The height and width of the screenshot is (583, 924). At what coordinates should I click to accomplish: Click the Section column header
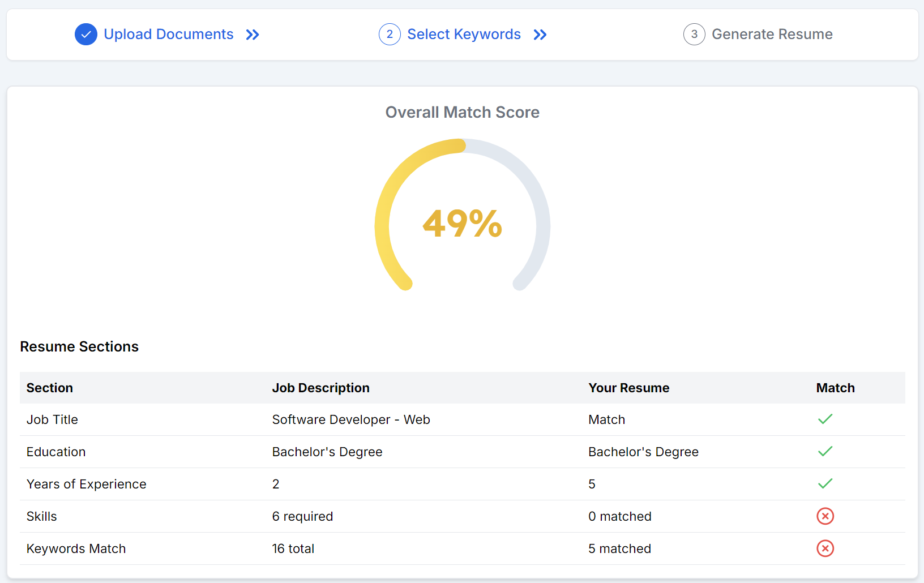50,388
